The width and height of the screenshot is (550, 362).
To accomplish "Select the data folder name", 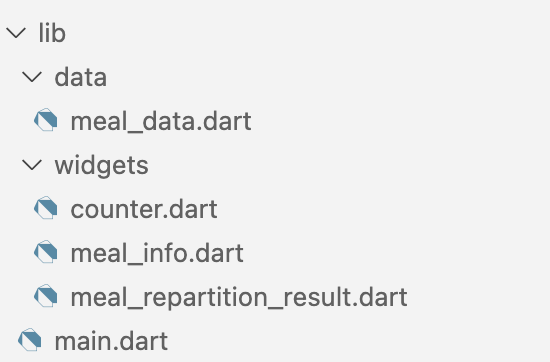I will tap(81, 77).
